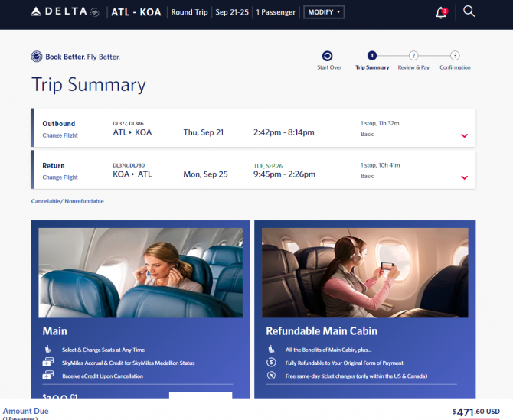The height and width of the screenshot is (420, 513).
Task: Click Change Flight under Outbound
Action: 60,135
